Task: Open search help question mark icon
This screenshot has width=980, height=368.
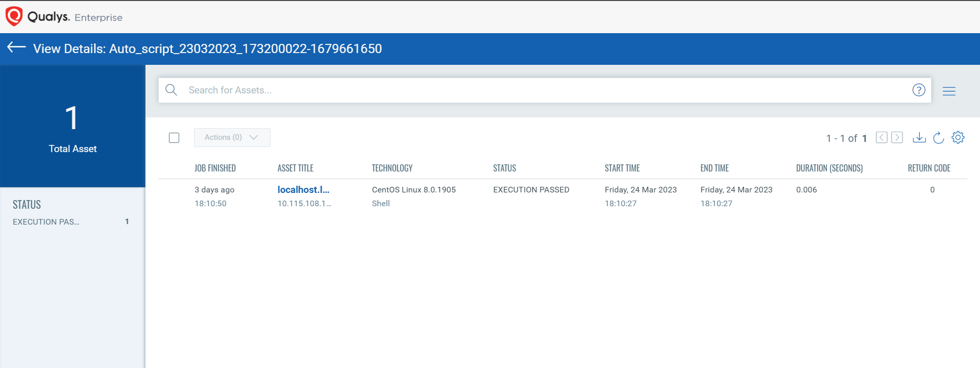Action: 919,90
